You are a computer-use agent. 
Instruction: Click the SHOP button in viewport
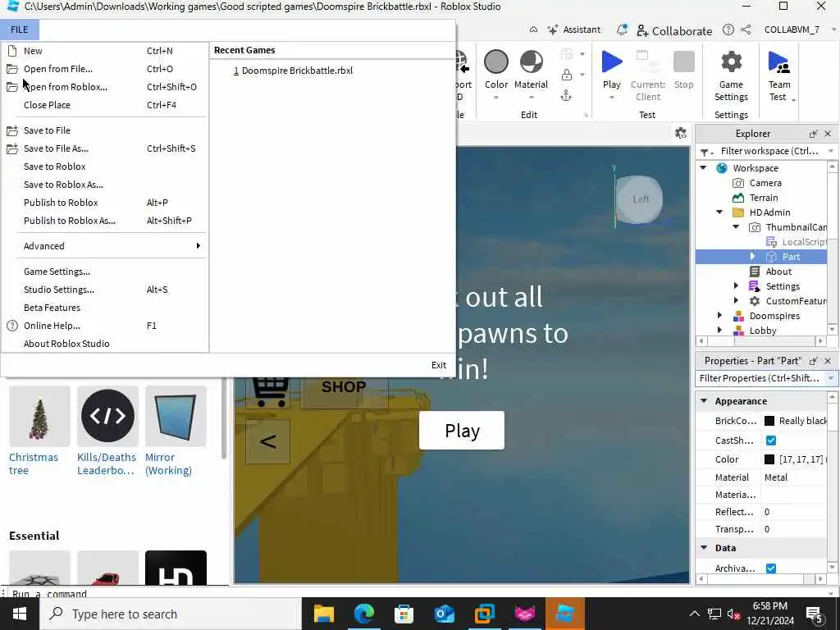point(345,387)
